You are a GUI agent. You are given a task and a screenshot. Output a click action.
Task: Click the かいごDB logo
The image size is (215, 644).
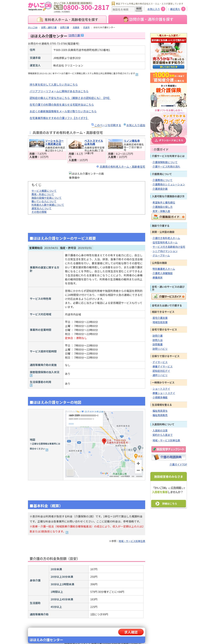(x=40, y=7)
